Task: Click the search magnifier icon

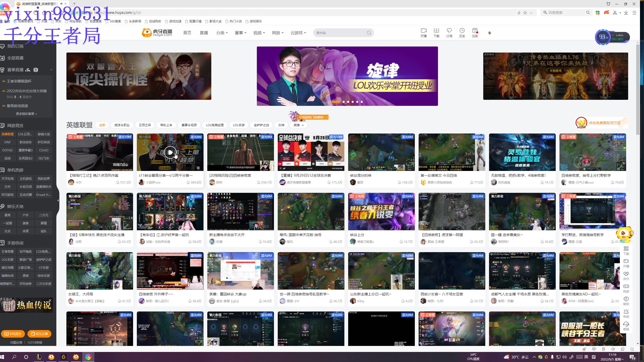Action: 370,33
